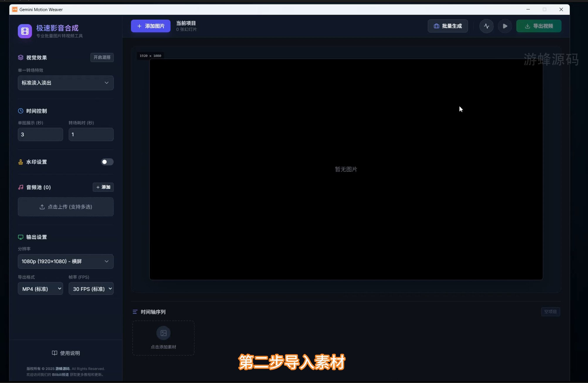Click the 点击添加素材 placeholder card
The width and height of the screenshot is (588, 383).
(x=163, y=338)
